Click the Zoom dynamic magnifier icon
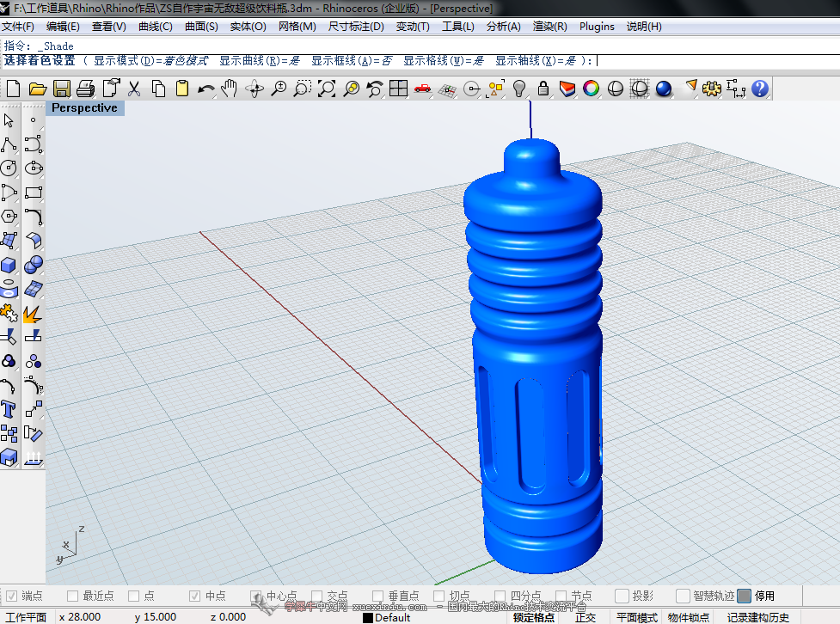Image resolution: width=840 pixels, height=624 pixels. 279,89
